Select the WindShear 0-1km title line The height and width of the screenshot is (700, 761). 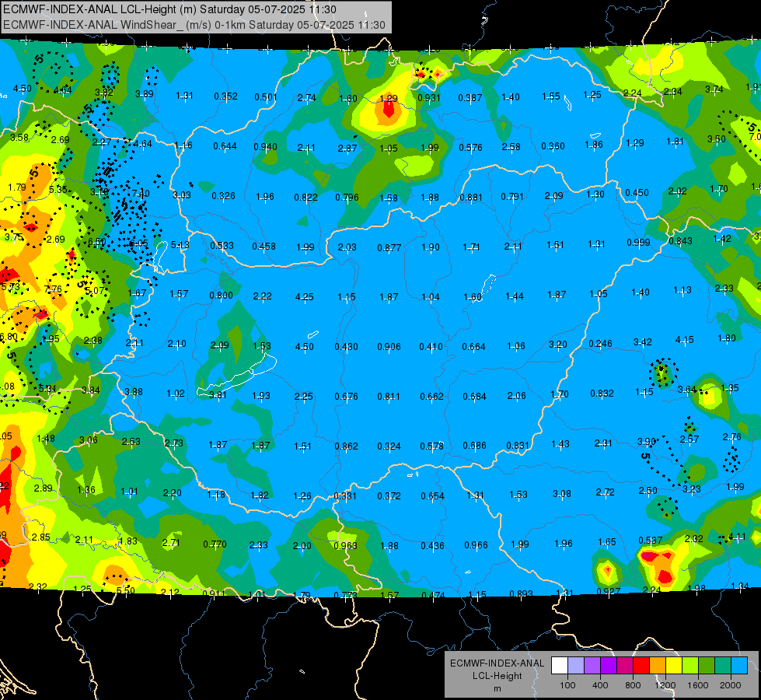pos(194,25)
